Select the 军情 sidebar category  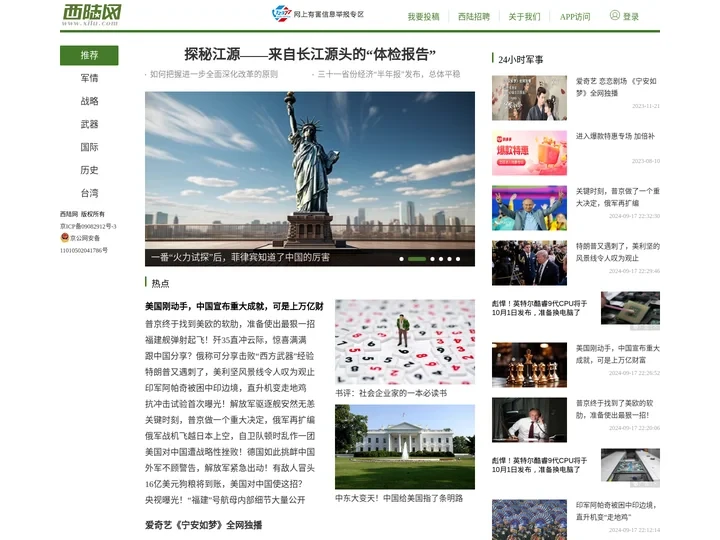89,78
